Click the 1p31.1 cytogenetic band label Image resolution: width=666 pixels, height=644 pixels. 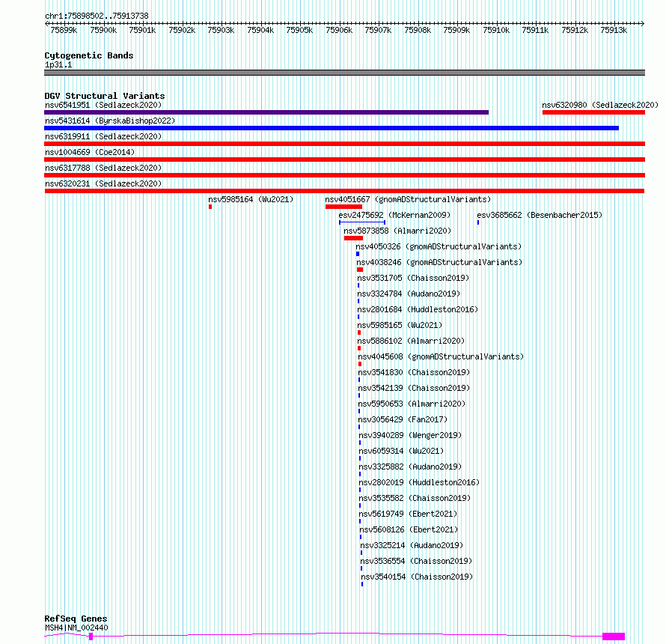(58, 64)
